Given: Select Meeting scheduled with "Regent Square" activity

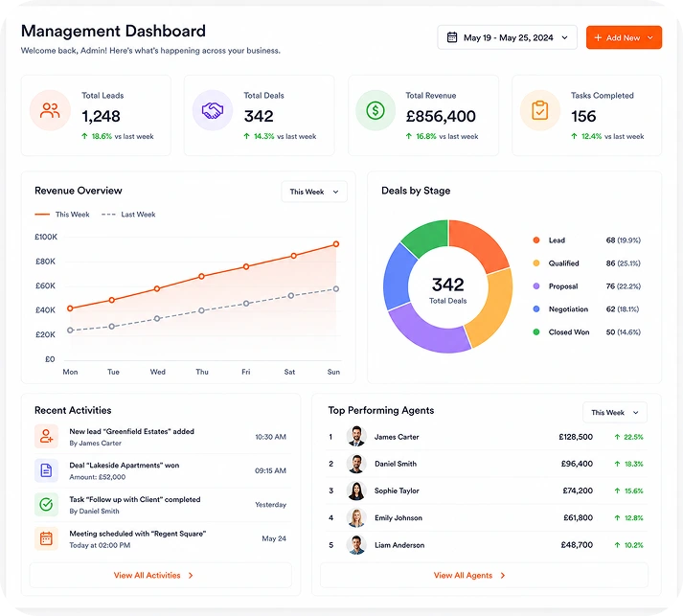Looking at the screenshot, I should click(160, 539).
